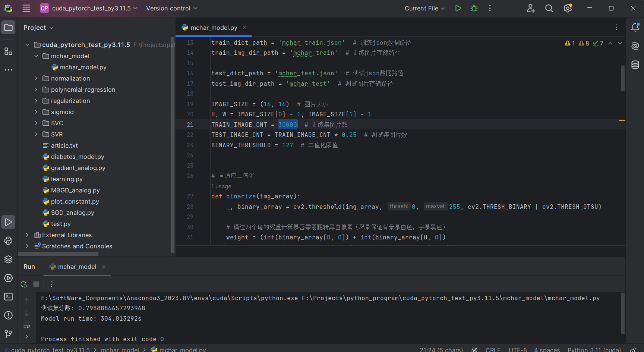Expand the SVC folder
The width and height of the screenshot is (644, 352).
36,123
